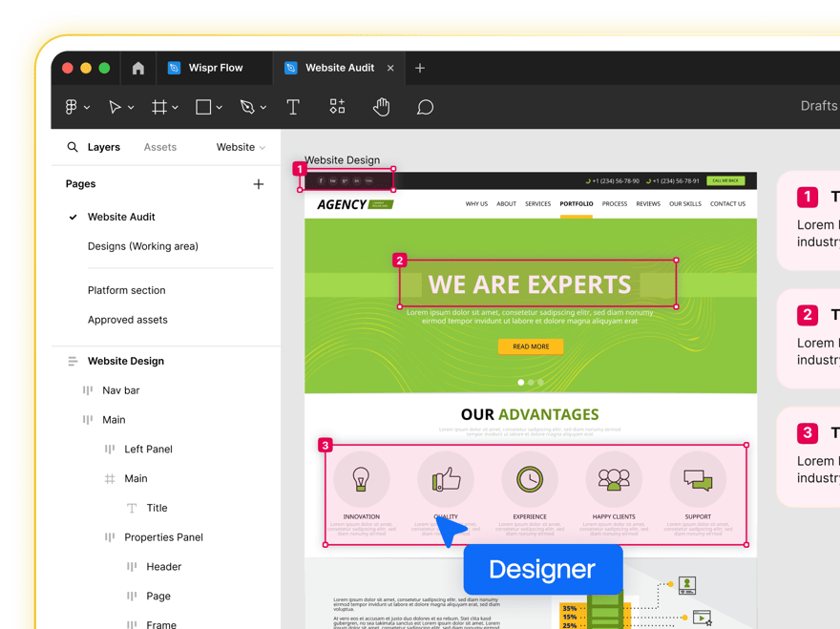Select the Left Panel layer

point(148,449)
